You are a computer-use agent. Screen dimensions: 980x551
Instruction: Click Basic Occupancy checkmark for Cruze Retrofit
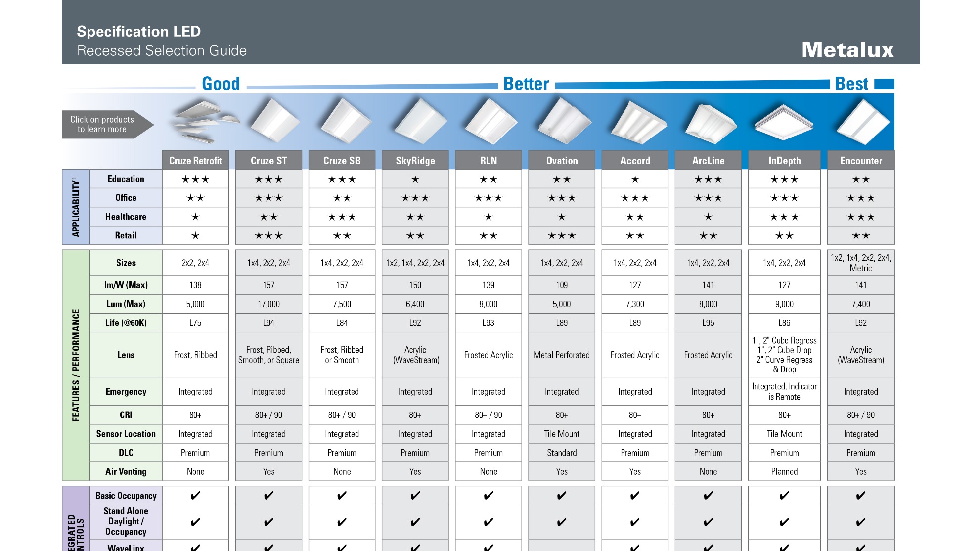point(195,495)
